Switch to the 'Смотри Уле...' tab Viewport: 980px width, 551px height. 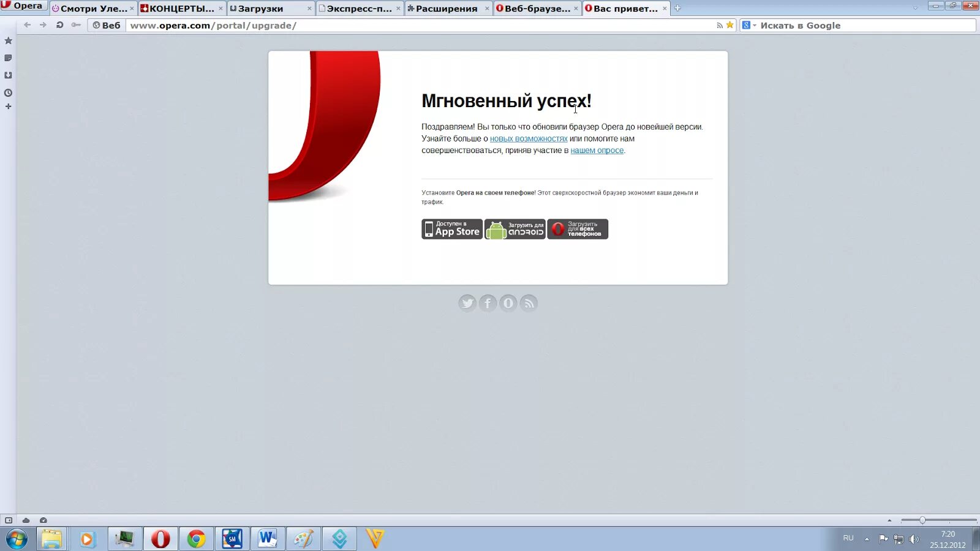[93, 9]
